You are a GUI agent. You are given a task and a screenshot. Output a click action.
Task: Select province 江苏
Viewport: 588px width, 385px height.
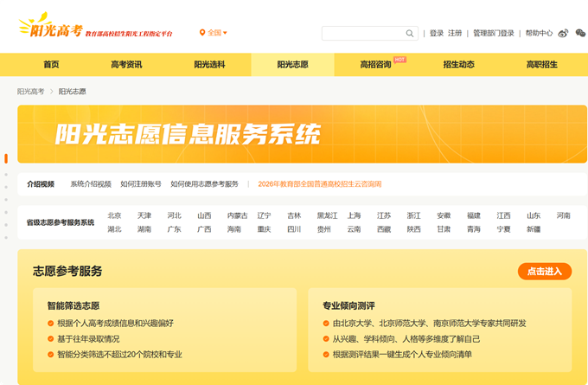coord(384,215)
